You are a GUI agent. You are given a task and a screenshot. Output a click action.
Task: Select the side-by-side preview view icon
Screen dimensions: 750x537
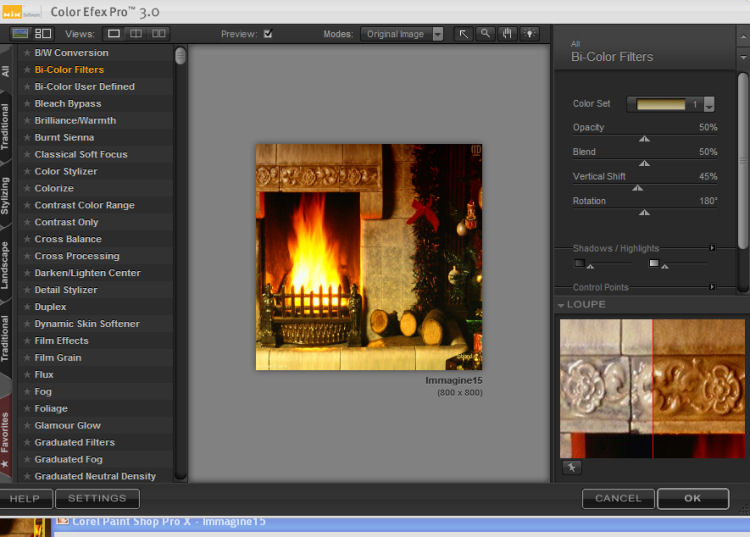coord(158,33)
